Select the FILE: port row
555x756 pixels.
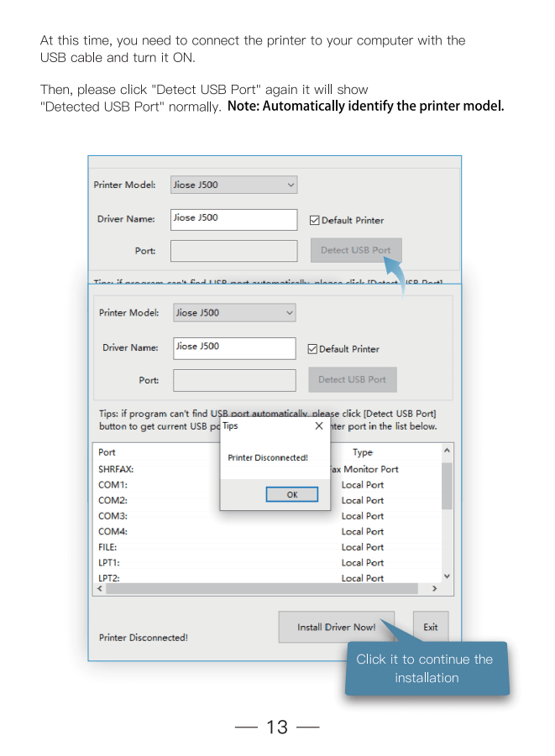click(x=267, y=547)
